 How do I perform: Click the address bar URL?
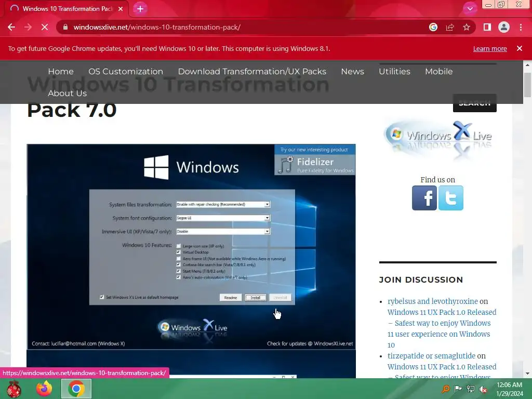(x=157, y=27)
